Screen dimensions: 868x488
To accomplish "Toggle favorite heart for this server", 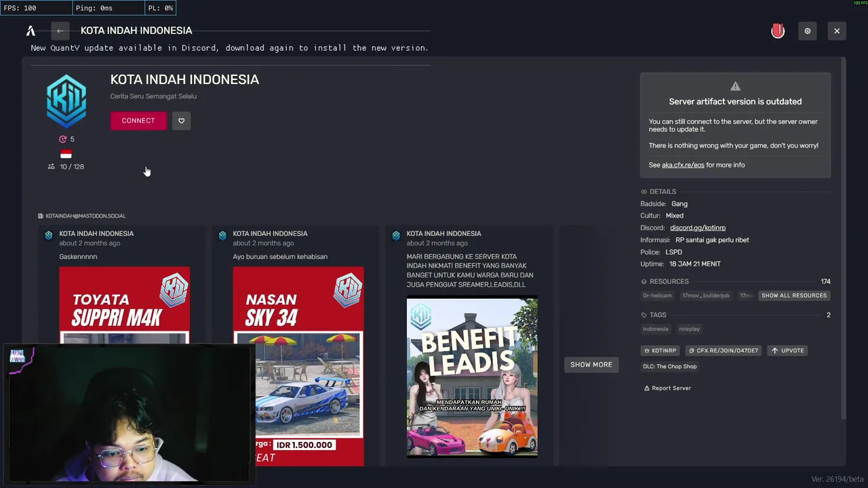I will (181, 121).
